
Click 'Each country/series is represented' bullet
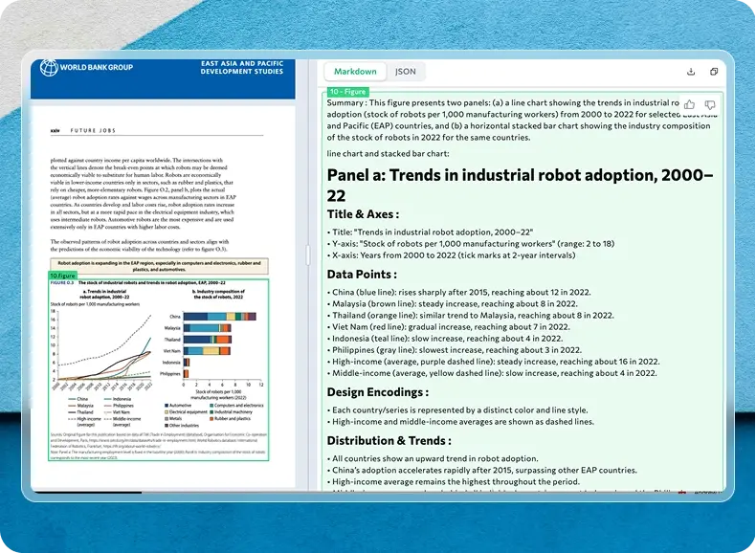(x=457, y=410)
